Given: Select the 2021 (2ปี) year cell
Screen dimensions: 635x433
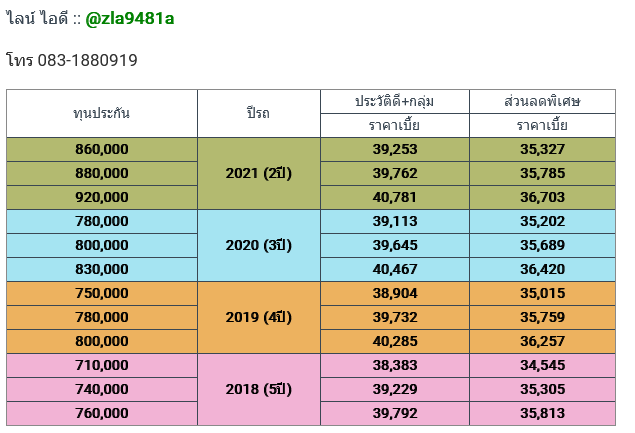Looking at the screenshot, I should tap(258, 173).
